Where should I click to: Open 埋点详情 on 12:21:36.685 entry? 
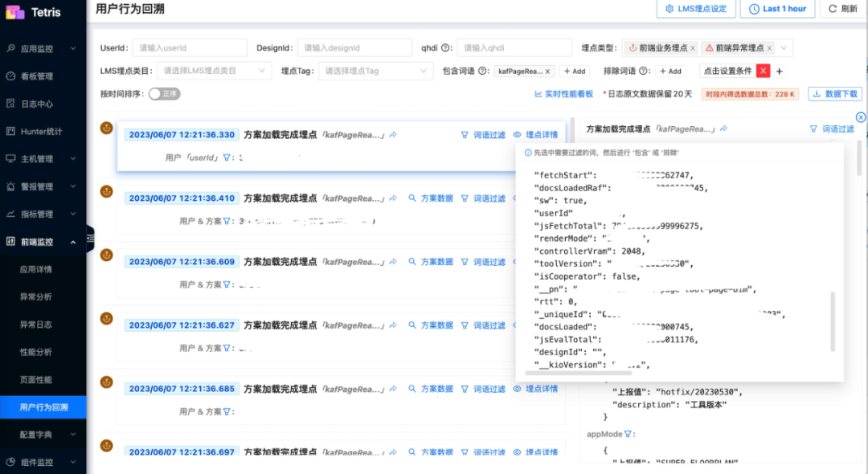click(x=535, y=390)
